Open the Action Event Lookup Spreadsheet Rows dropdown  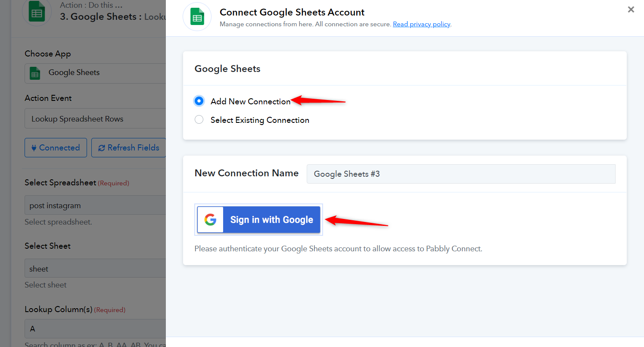coord(95,119)
